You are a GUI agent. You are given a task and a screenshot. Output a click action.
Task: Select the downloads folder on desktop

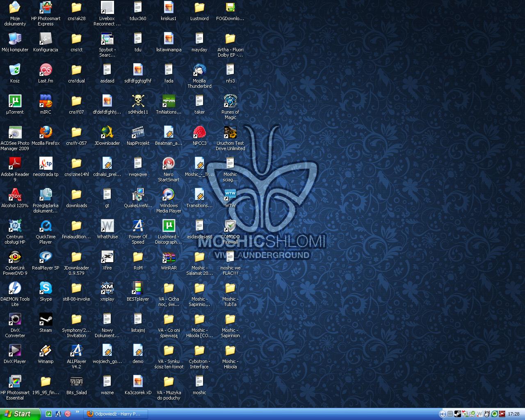coord(76,195)
